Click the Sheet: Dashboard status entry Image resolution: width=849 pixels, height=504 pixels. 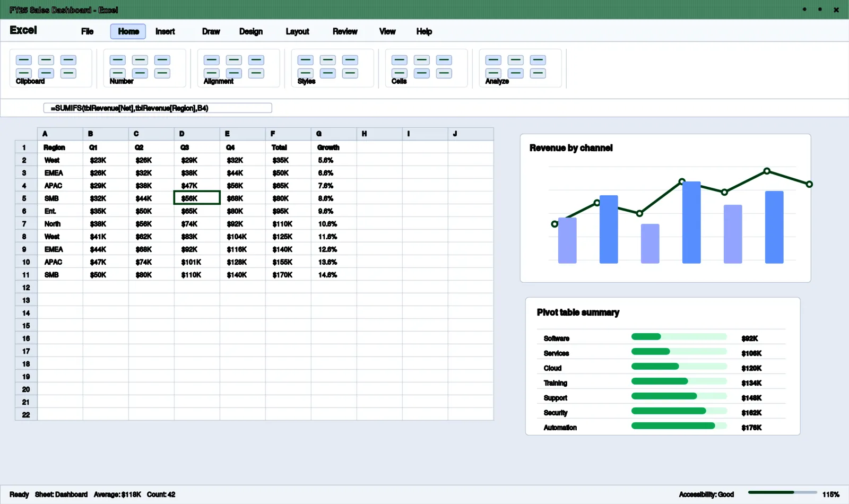[61, 494]
